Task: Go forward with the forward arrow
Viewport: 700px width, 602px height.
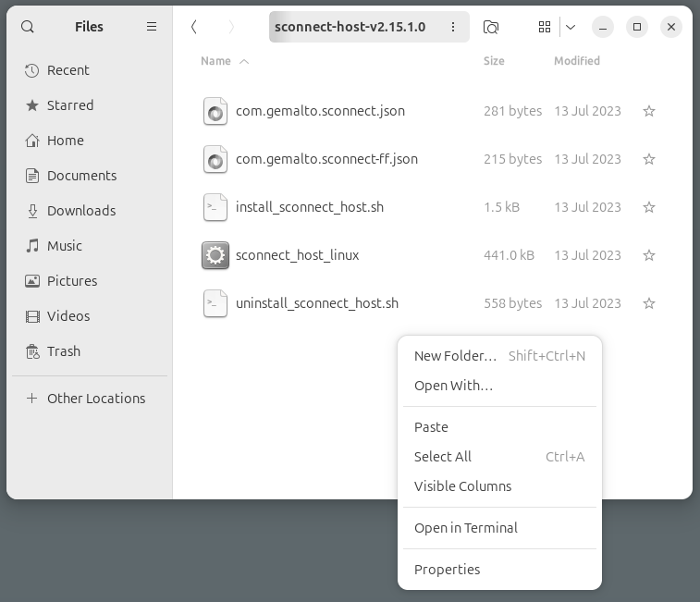Action: [231, 27]
